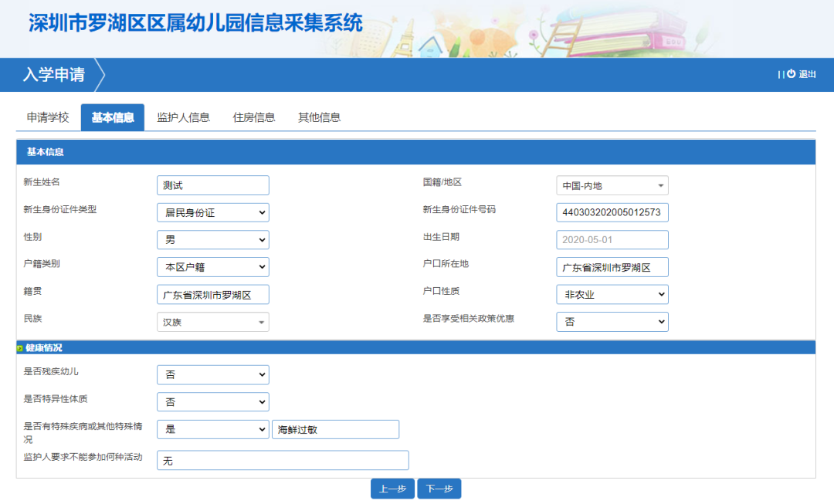Select the 住房信息 tab
Screen dimensions: 834x504
tap(254, 117)
